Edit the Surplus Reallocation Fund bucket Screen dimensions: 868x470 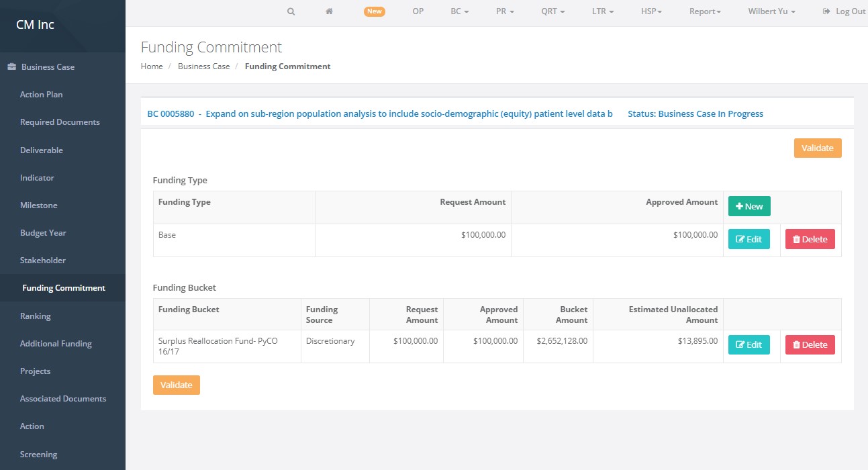[749, 344]
